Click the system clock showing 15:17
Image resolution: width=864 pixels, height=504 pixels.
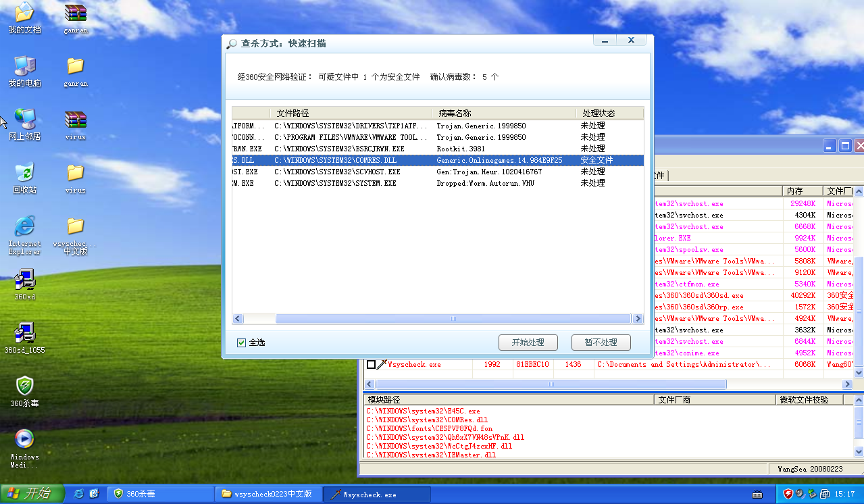845,495
